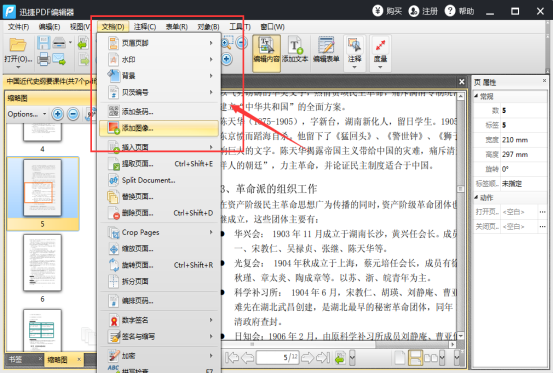Screen dimensions: 554x373
Task: Select 添加条码 menu item
Action: click(x=159, y=112)
